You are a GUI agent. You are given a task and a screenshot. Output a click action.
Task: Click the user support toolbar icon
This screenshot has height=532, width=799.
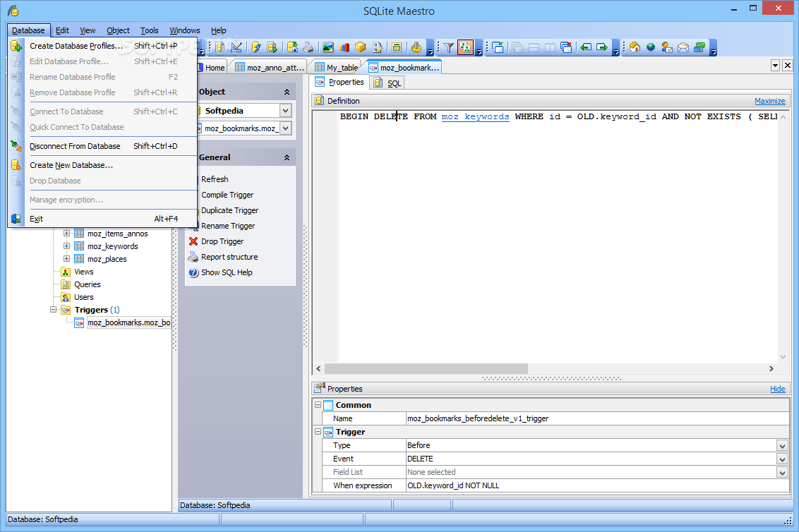coord(667,47)
